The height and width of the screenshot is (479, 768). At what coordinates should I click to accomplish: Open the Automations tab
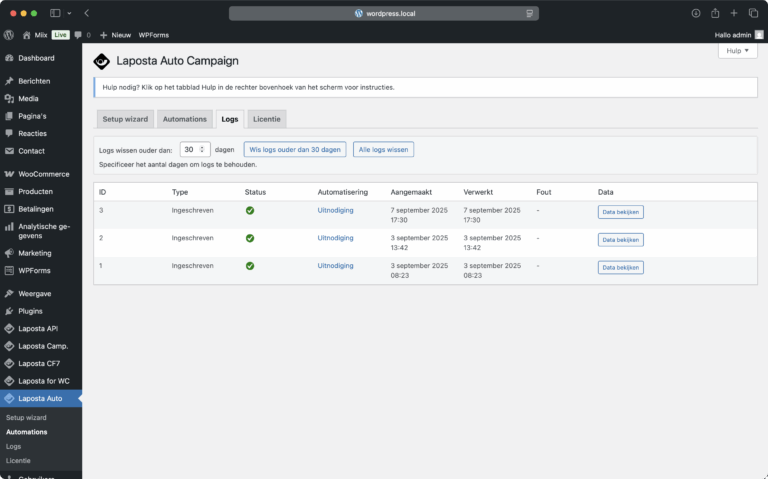(184, 119)
